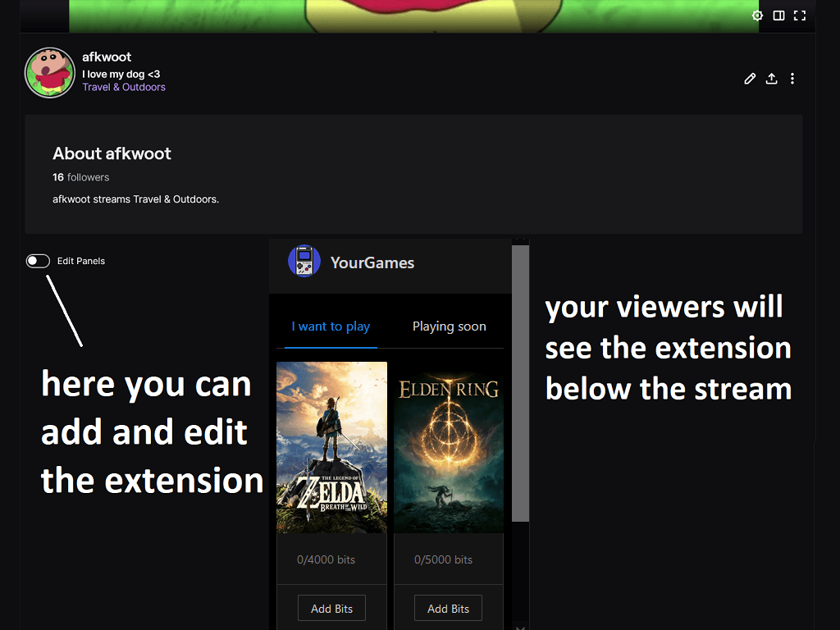Open the Travel & Outdoors category link
The width and height of the screenshot is (840, 630).
pyautogui.click(x=124, y=86)
